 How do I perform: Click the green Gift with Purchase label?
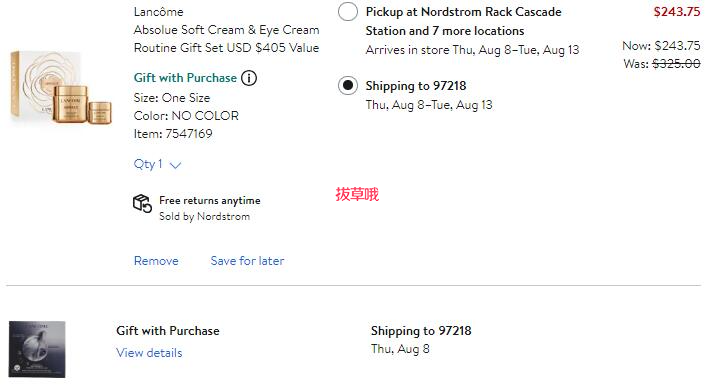point(185,78)
